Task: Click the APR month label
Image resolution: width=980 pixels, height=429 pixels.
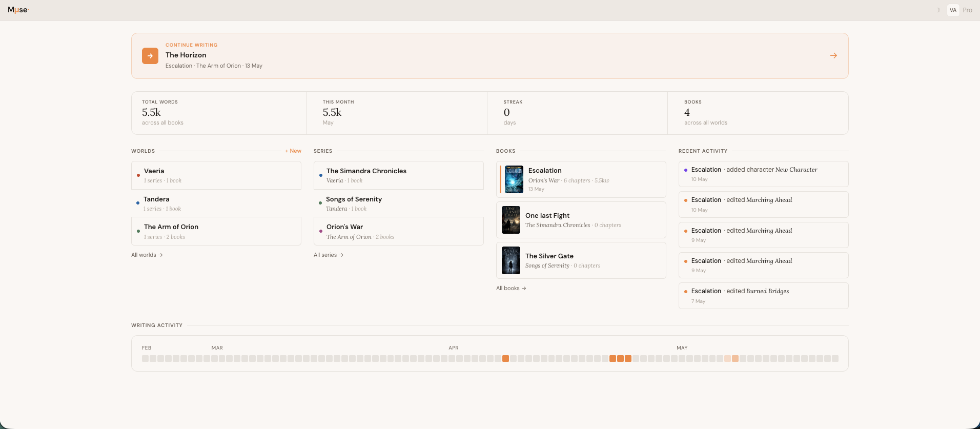Action: click(x=454, y=348)
